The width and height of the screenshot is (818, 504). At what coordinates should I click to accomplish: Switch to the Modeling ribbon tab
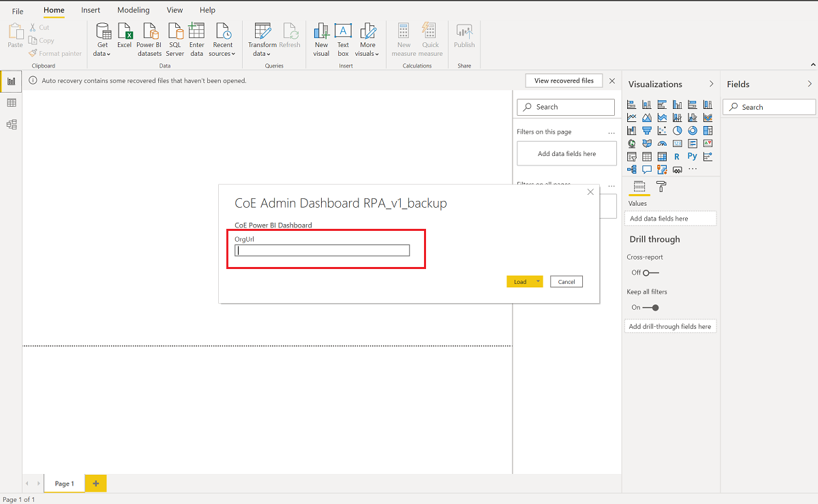134,10
